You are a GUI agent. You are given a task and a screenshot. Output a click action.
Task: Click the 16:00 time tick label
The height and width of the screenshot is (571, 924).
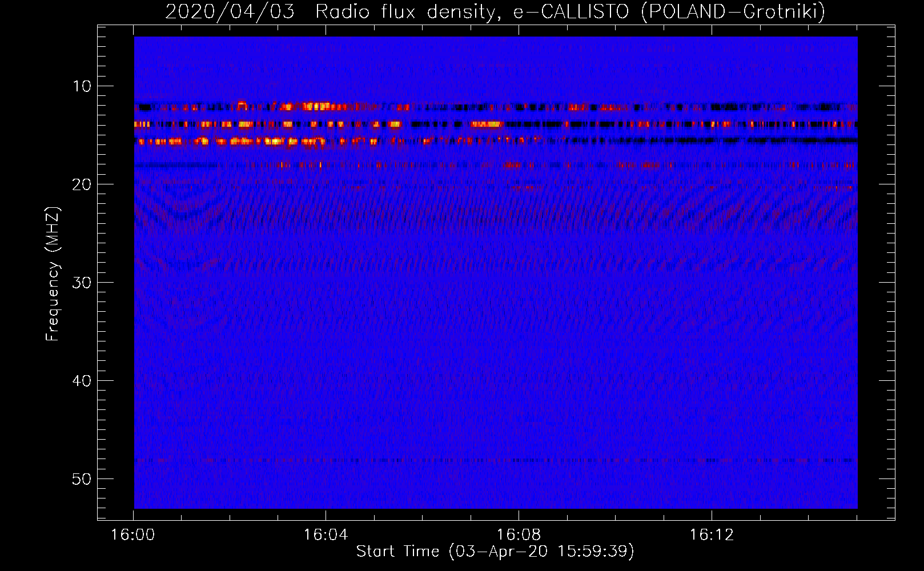133,535
